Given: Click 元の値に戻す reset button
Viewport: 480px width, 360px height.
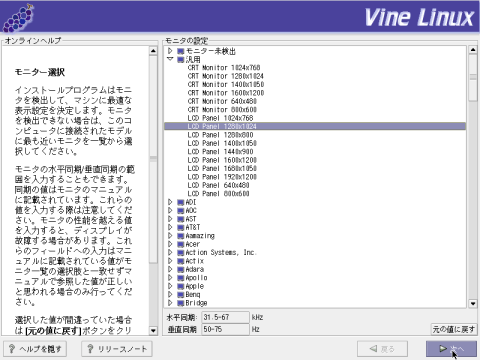Looking at the screenshot, I should [x=454, y=329].
